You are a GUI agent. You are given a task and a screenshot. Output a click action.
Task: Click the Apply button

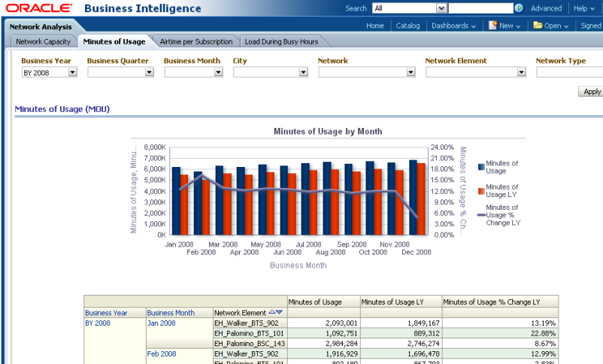(592, 92)
